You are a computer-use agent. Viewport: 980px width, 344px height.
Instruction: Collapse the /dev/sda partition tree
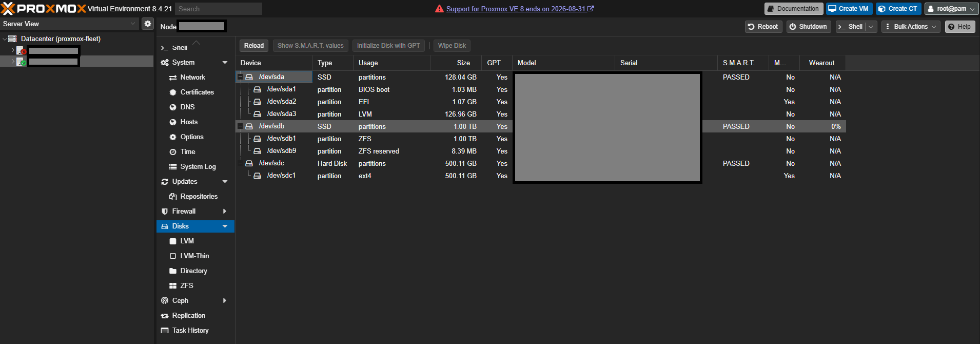point(240,77)
